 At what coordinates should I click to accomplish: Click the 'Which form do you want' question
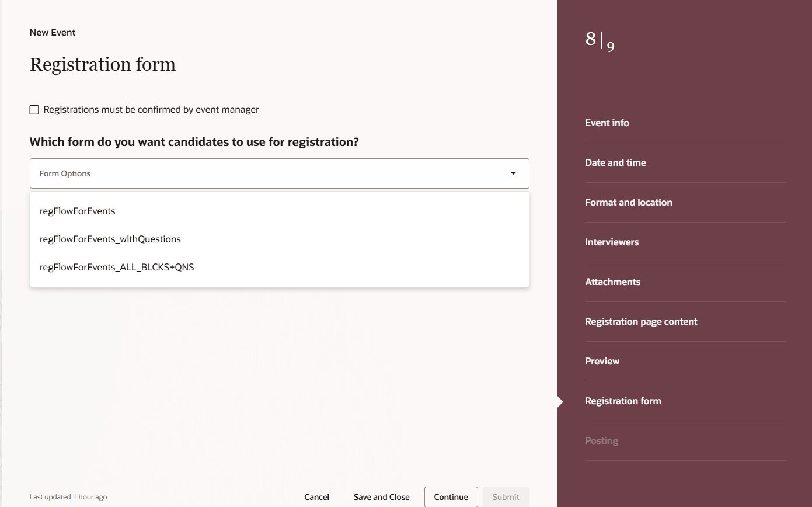tap(194, 142)
